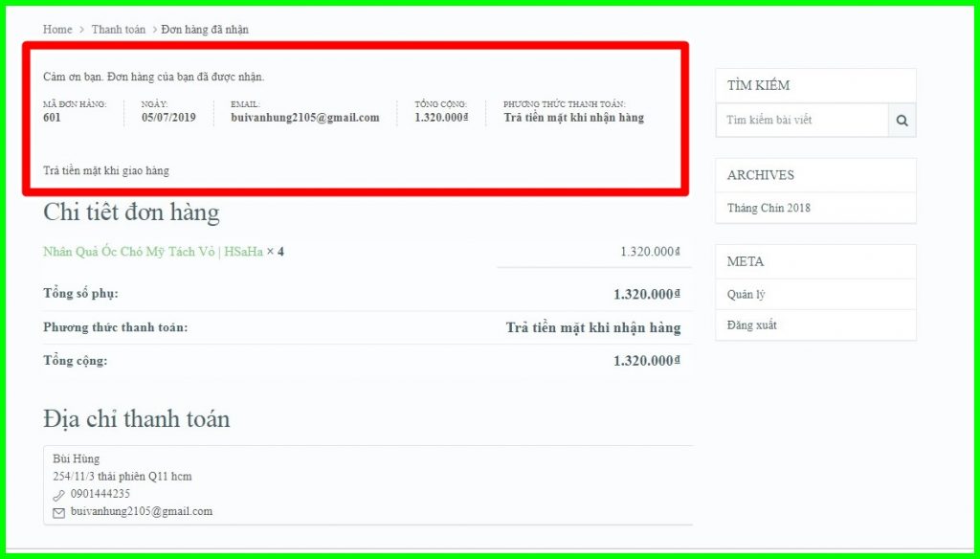The width and height of the screenshot is (980, 559).
Task: Click payment method under PHƯƠNG THỨC THANH TOÁN label
Action: tap(574, 118)
